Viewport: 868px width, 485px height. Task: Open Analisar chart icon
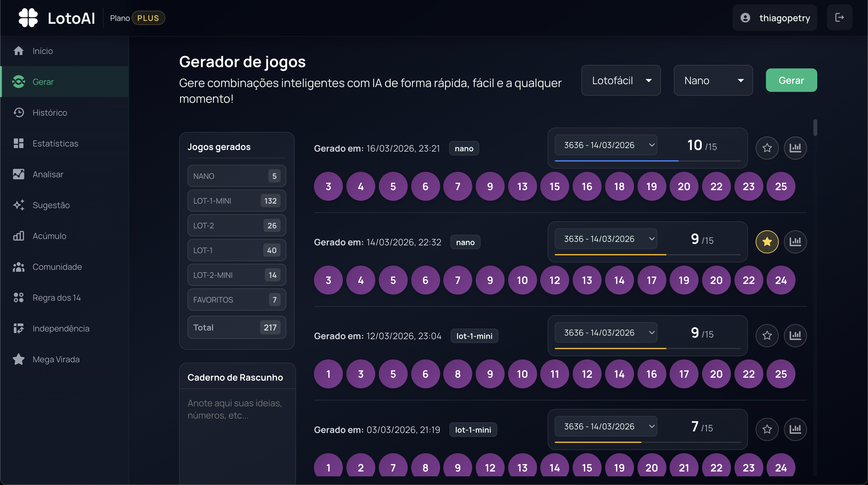19,174
